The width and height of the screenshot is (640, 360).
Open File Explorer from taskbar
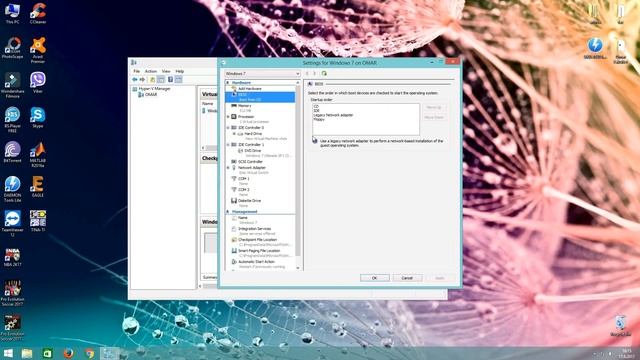[x=27, y=353]
